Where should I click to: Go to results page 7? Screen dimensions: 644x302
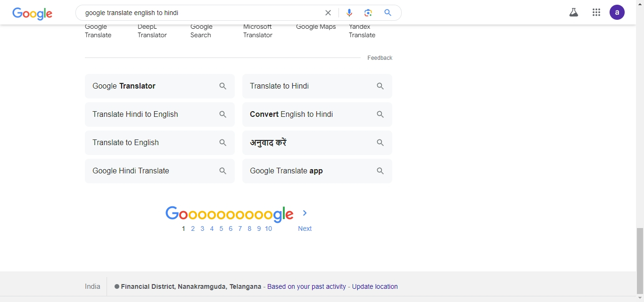[240, 229]
